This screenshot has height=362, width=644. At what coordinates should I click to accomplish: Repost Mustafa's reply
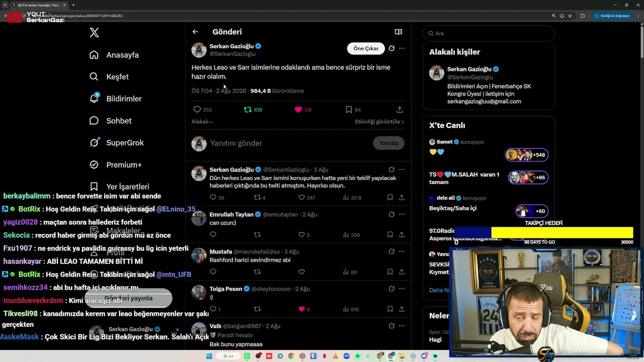(257, 272)
